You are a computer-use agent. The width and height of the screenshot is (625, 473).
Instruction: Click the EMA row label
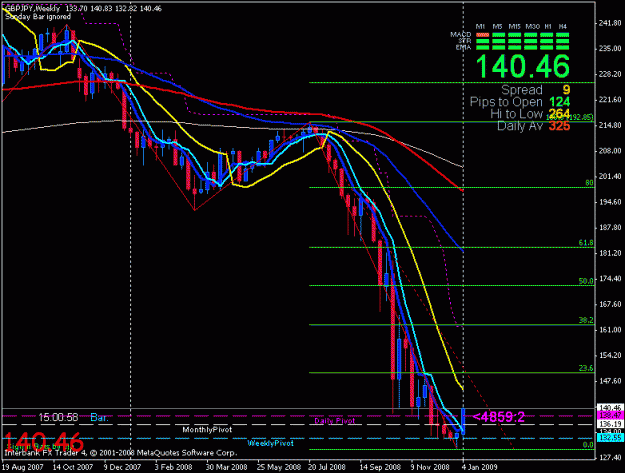point(463,47)
